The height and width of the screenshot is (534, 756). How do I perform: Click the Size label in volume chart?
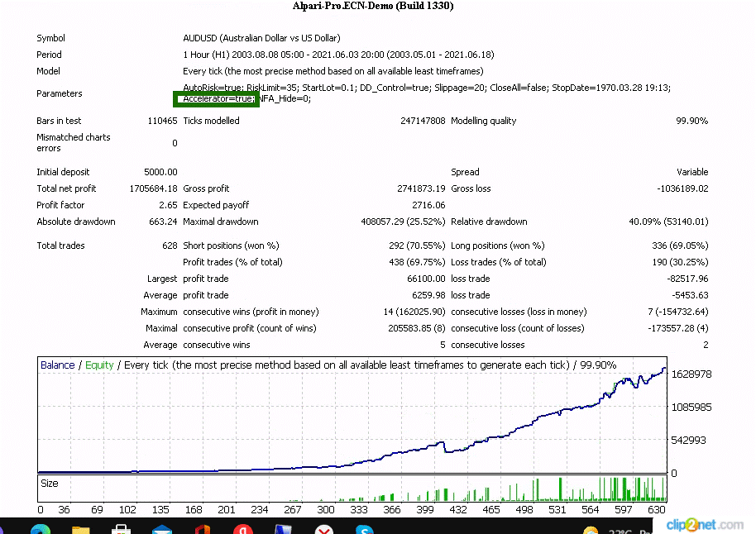[x=49, y=484]
